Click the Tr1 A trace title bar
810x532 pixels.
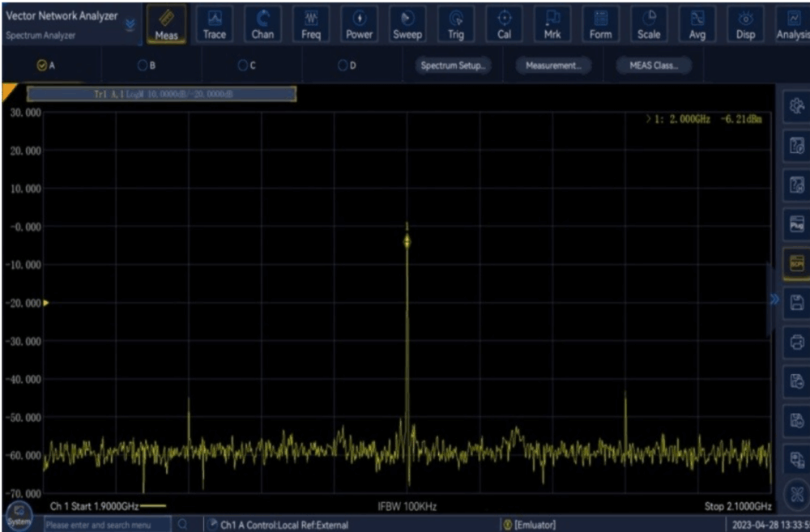[162, 94]
